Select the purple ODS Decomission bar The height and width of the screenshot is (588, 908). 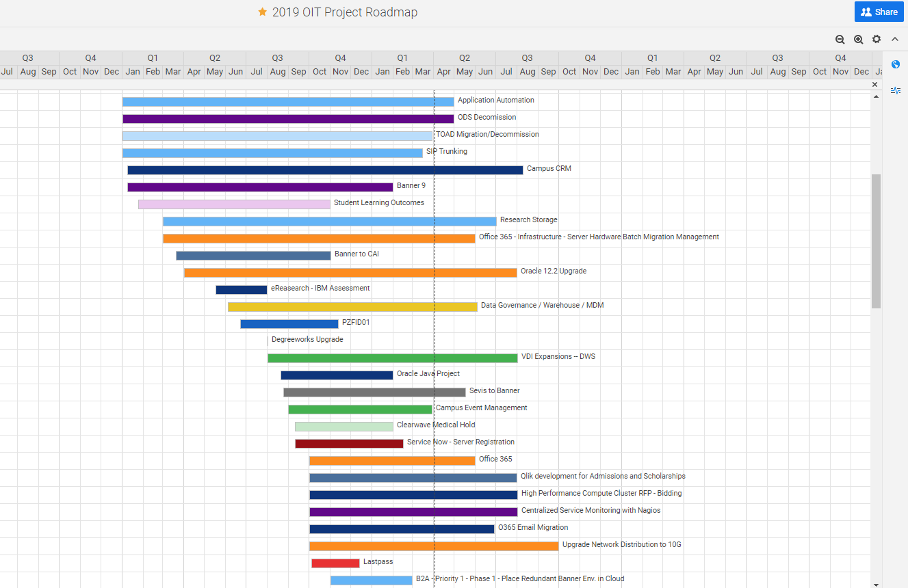288,119
